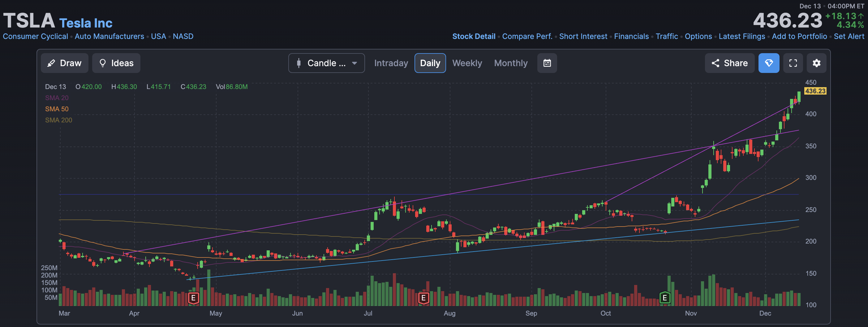
Task: Click the April earnings E marker
Action: pos(193,298)
